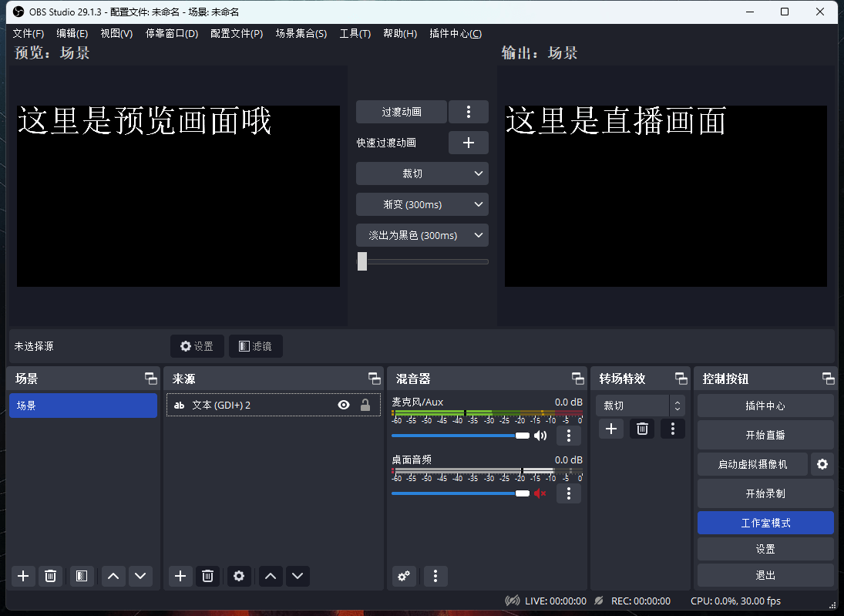Screen dimensions: 844x616
Task: Open source 滤镜 button in toolbar
Action: pos(256,346)
